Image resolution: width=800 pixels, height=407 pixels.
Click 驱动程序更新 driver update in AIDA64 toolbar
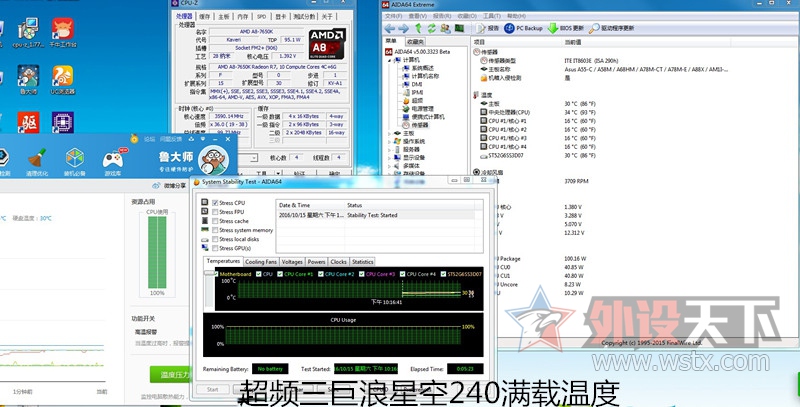click(x=611, y=29)
